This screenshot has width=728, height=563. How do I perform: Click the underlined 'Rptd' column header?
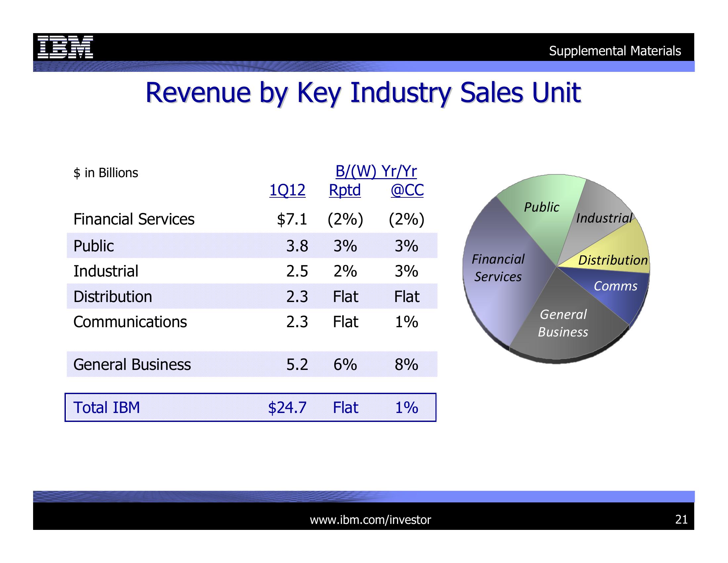pos(345,190)
